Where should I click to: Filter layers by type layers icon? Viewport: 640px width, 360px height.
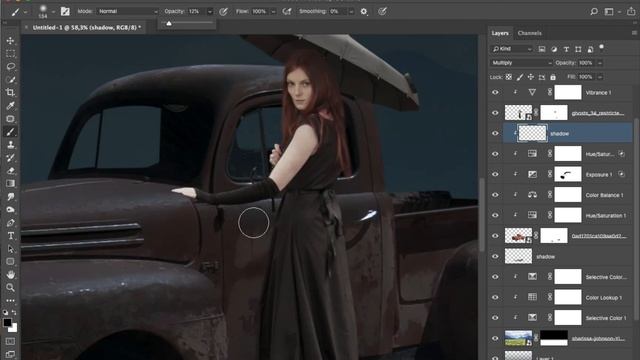point(566,49)
